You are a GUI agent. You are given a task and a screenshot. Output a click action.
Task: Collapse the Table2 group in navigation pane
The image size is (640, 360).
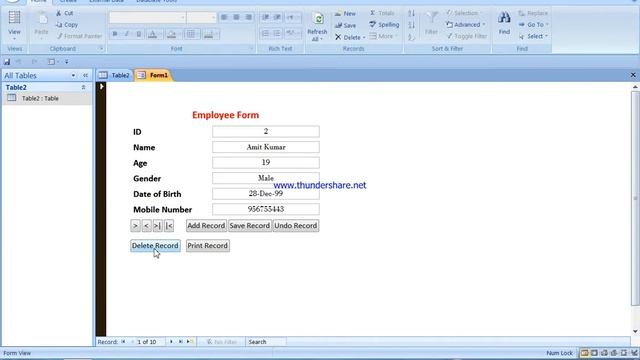click(83, 87)
